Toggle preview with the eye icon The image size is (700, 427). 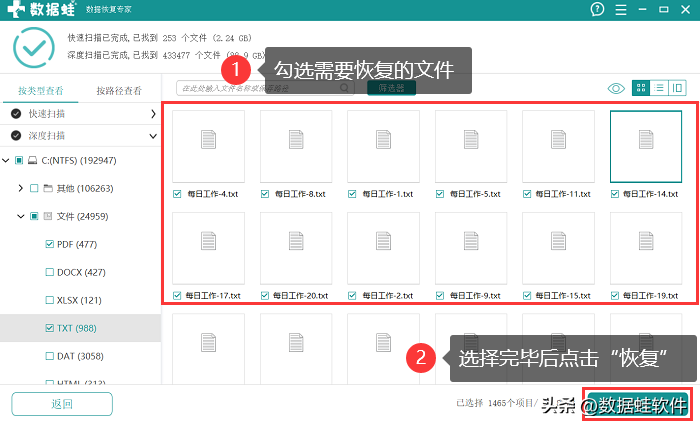pyautogui.click(x=616, y=88)
